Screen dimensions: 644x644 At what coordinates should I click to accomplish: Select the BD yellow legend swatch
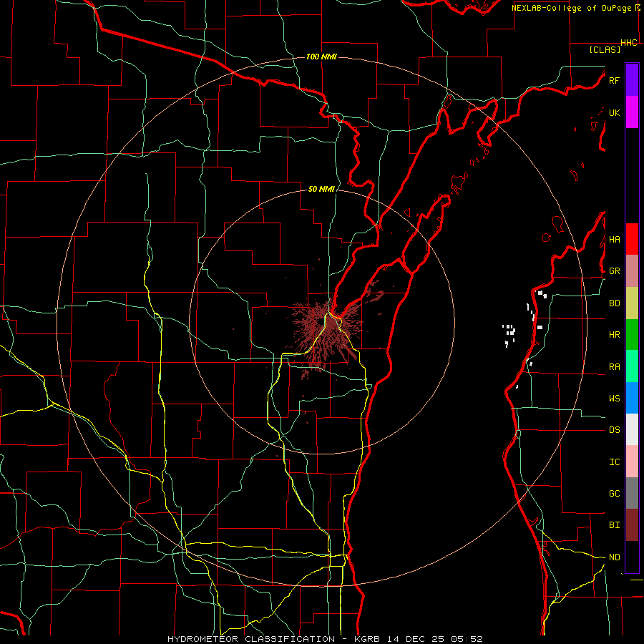tap(632, 303)
